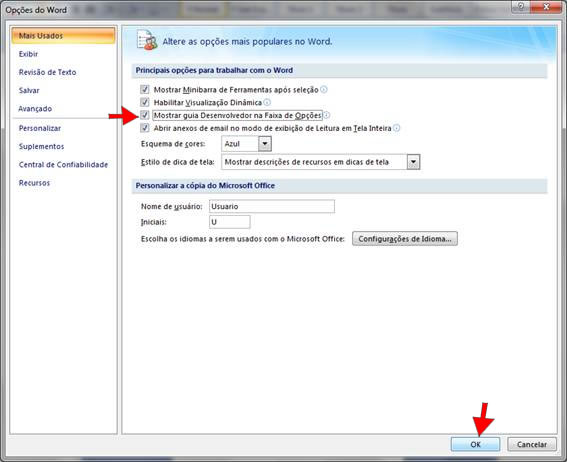Click info icon beside Tela Inteira option

(397, 128)
